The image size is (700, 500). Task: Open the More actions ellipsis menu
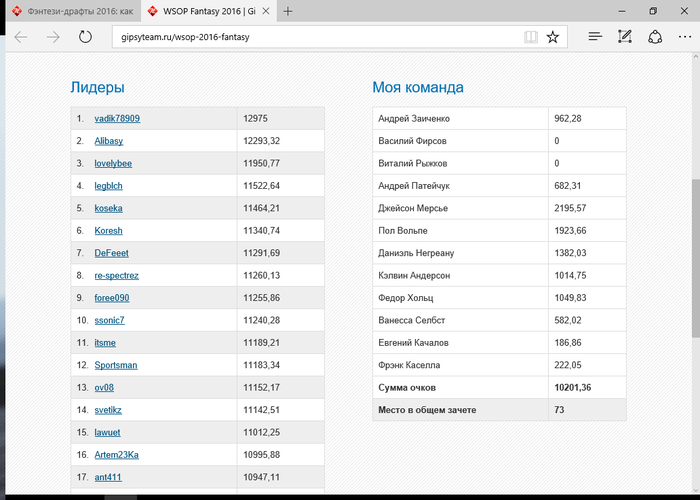point(685,37)
